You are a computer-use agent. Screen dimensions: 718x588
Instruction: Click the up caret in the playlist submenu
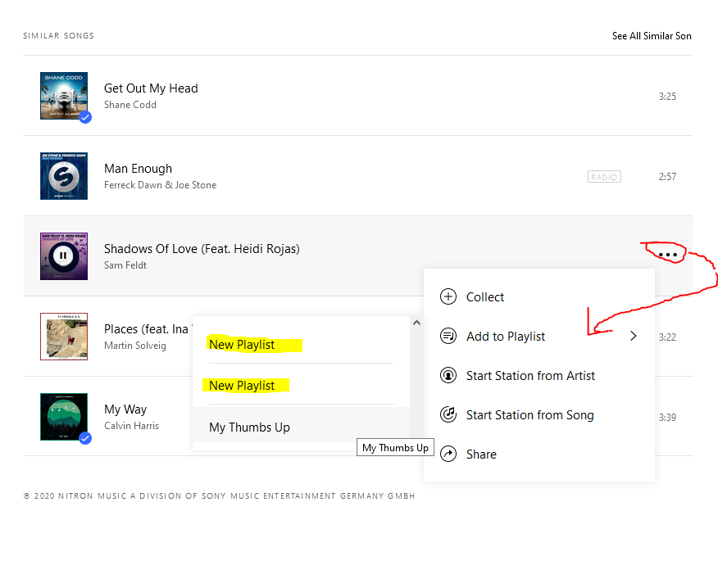416,323
